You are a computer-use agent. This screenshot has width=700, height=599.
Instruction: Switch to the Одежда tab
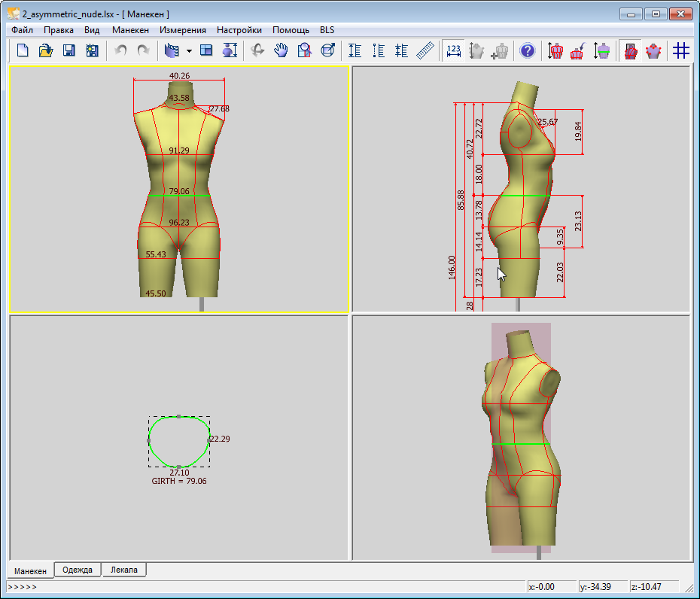[78, 570]
